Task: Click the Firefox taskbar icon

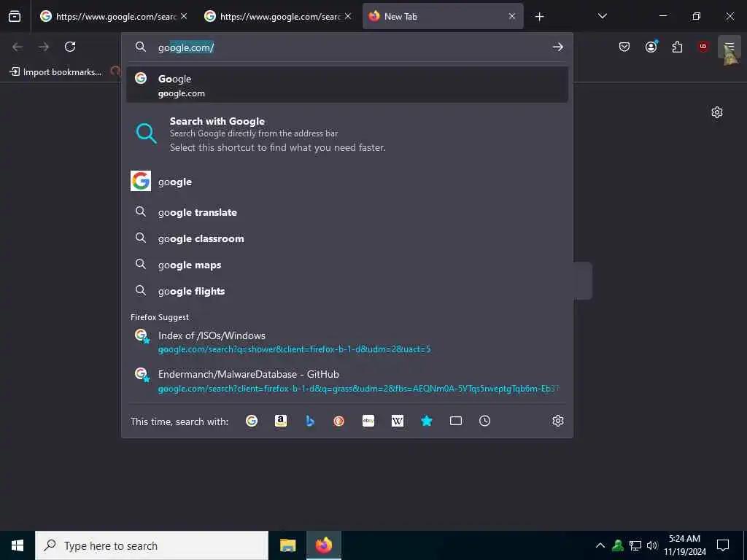Action: point(323,545)
